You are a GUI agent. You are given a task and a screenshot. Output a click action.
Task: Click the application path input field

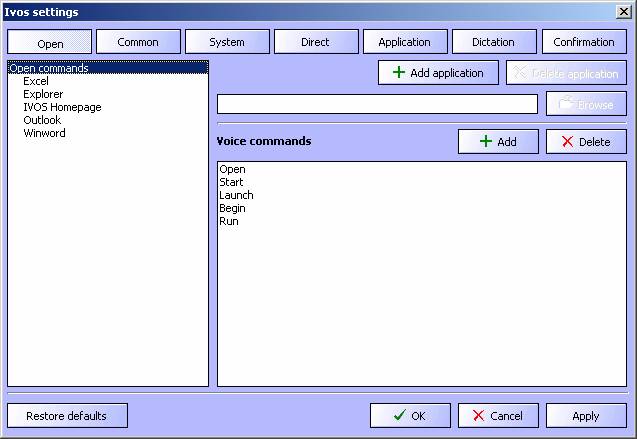377,104
